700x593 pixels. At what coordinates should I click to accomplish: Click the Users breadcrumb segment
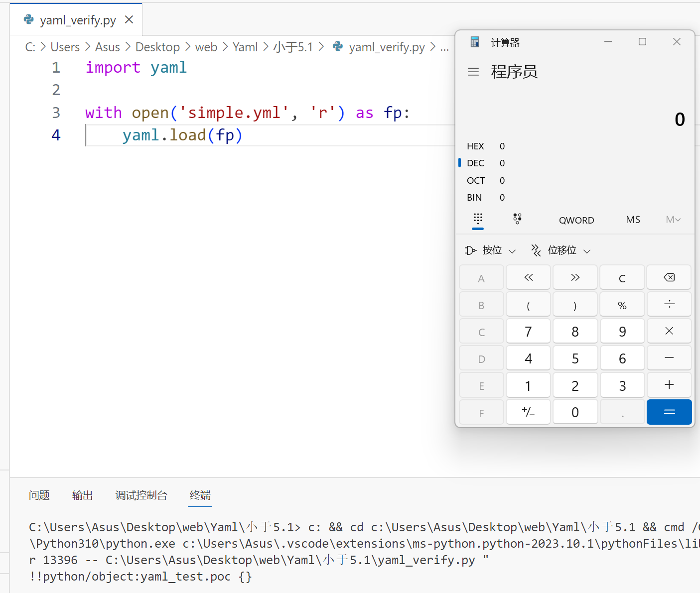[65, 47]
